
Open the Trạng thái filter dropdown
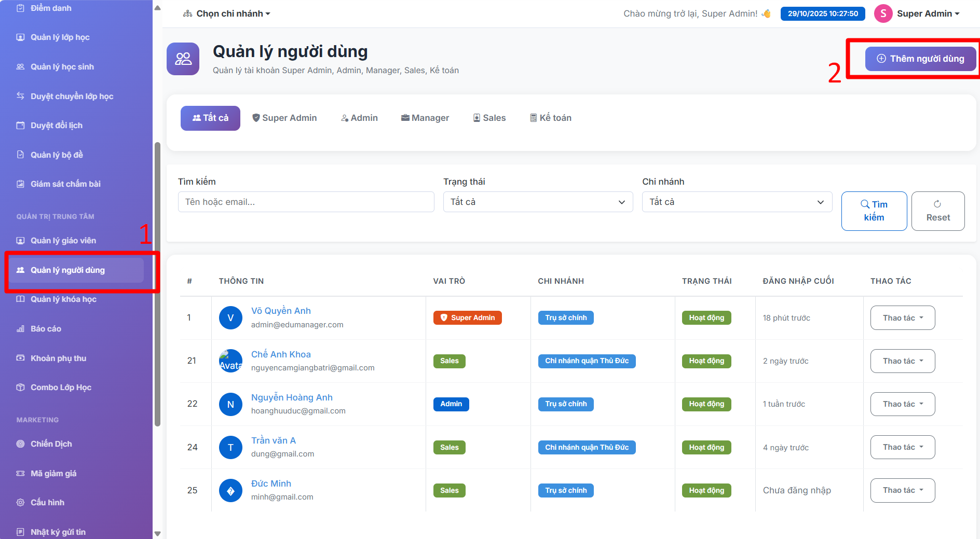tap(538, 202)
